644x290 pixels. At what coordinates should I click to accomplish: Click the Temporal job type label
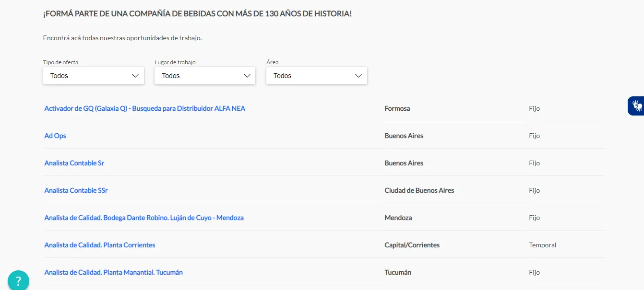click(542, 245)
